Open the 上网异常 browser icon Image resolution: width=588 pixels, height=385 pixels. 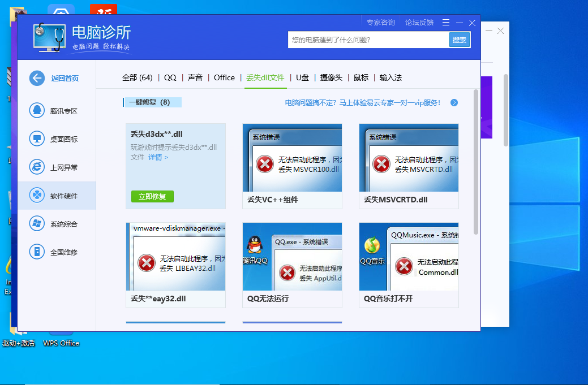37,167
